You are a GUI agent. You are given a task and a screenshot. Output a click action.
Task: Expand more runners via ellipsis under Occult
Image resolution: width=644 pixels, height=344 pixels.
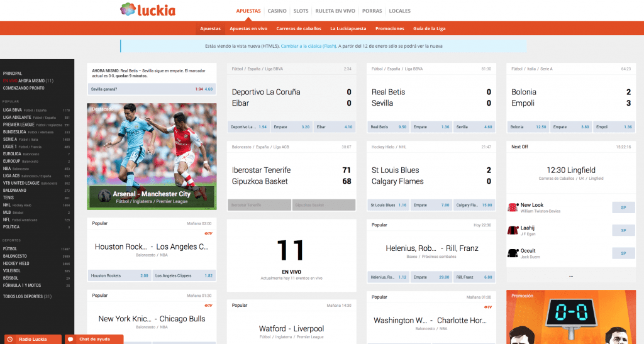click(571, 276)
